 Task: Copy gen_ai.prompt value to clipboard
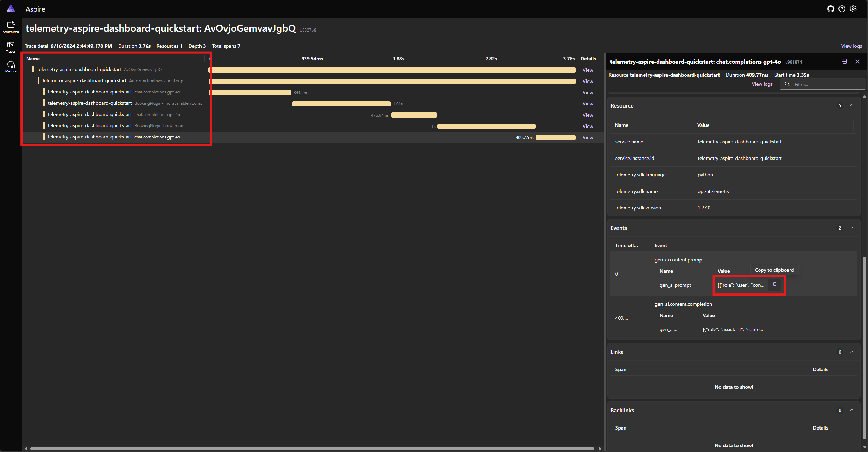(774, 285)
